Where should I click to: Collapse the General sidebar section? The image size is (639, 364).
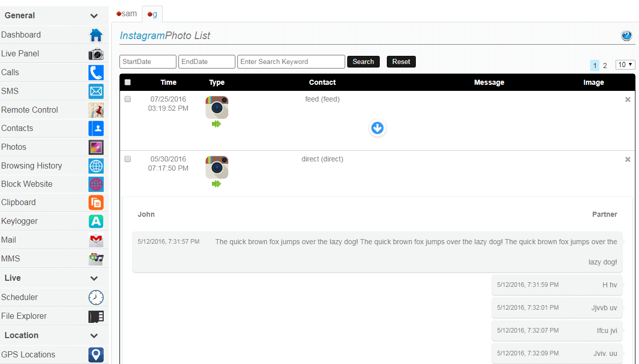94,16
